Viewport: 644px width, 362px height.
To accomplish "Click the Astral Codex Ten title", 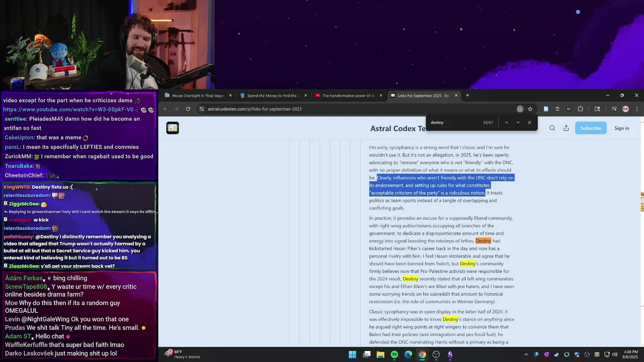I will coord(399,128).
